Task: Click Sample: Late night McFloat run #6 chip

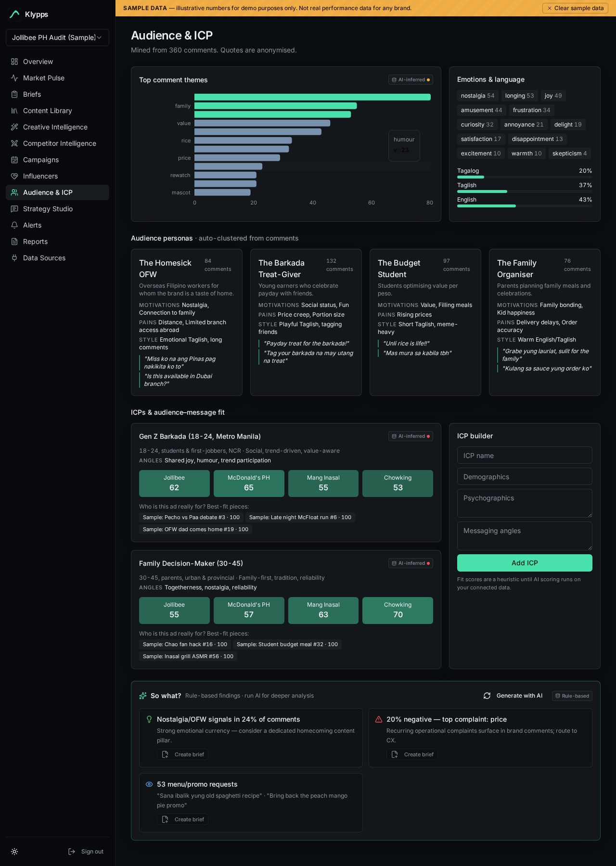Action: click(300, 517)
